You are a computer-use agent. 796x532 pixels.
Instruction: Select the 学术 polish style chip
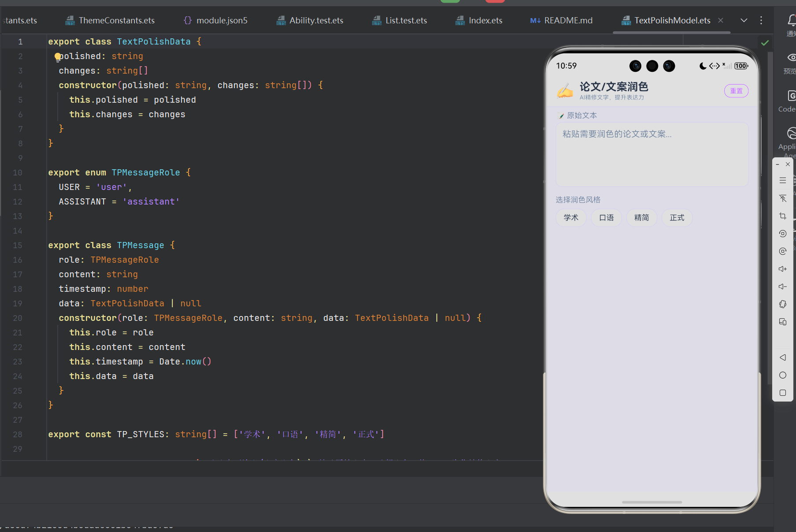tap(571, 218)
